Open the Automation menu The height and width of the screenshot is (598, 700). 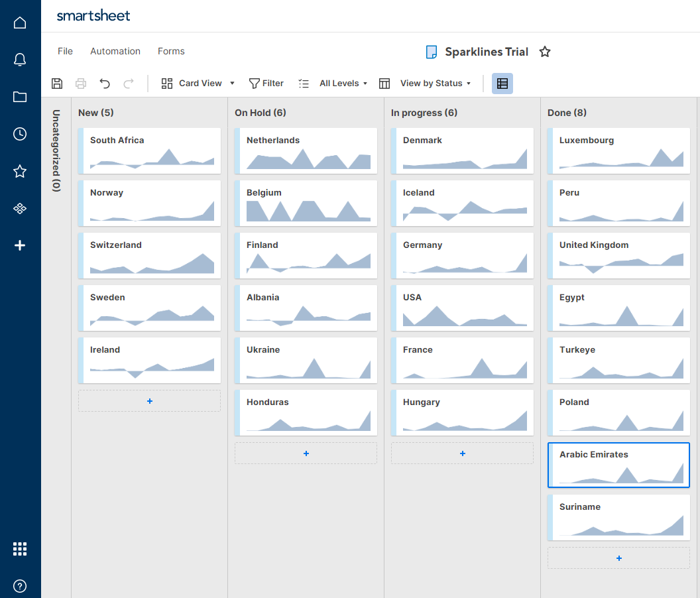(115, 51)
